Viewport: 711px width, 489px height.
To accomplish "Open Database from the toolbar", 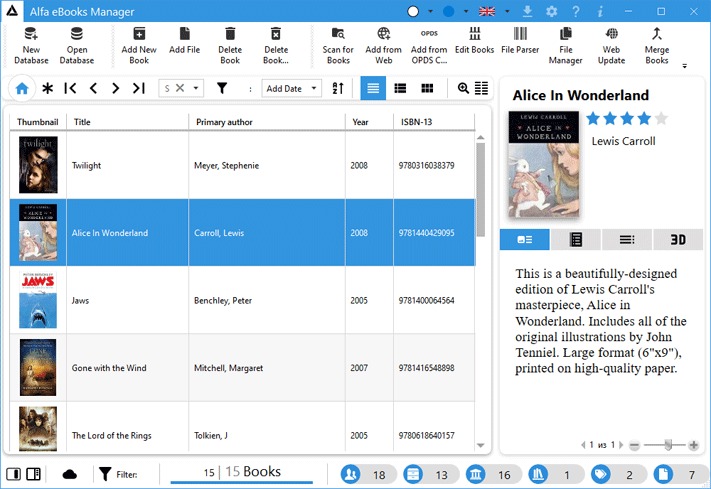I will [x=77, y=46].
